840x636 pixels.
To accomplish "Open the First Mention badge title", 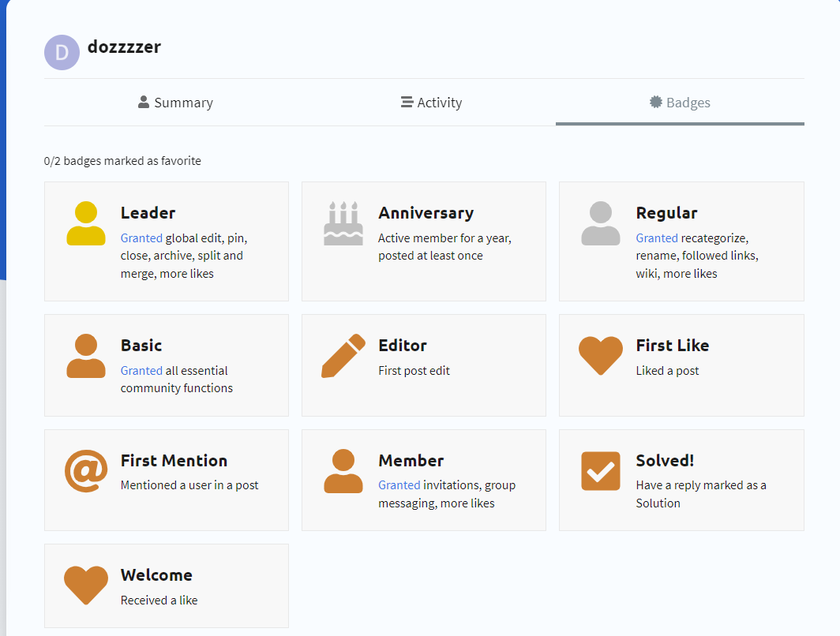I will click(x=174, y=461).
